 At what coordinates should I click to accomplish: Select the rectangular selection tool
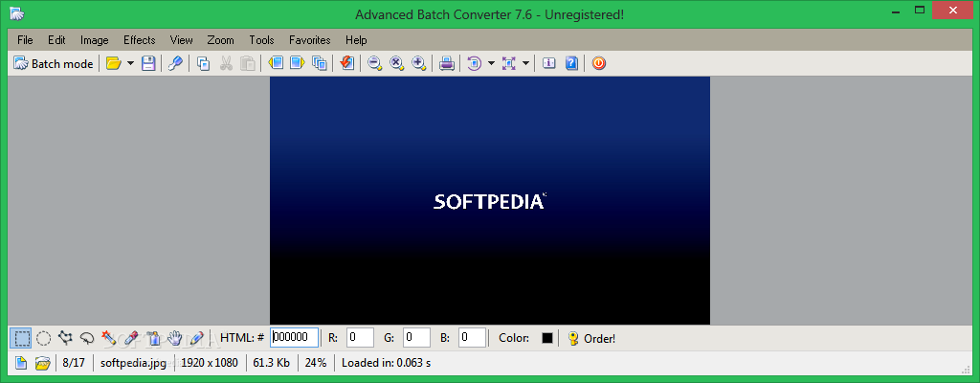(21, 338)
